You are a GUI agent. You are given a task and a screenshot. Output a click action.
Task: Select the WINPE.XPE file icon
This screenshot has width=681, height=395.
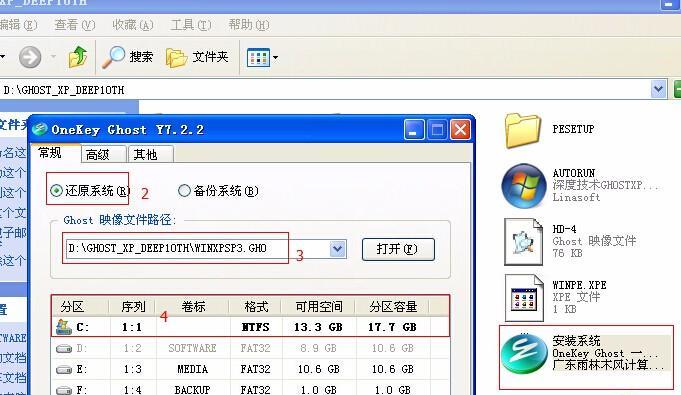[524, 298]
